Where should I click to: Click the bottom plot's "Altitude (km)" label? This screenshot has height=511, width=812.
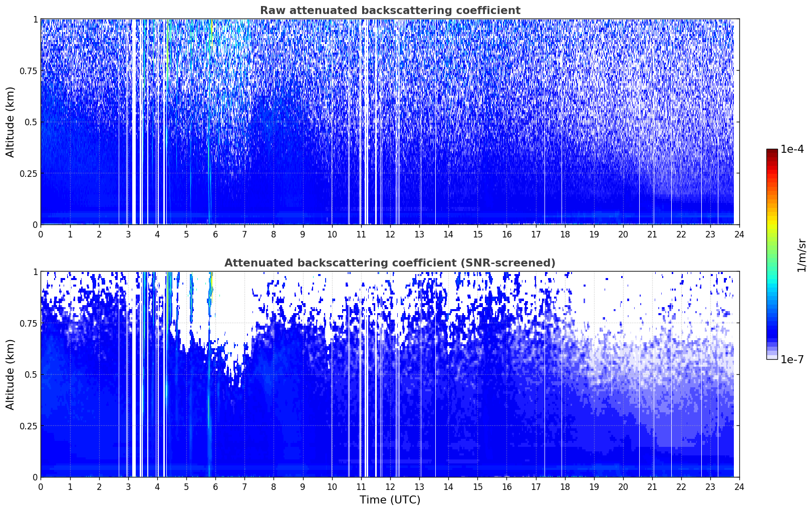(x=11, y=374)
